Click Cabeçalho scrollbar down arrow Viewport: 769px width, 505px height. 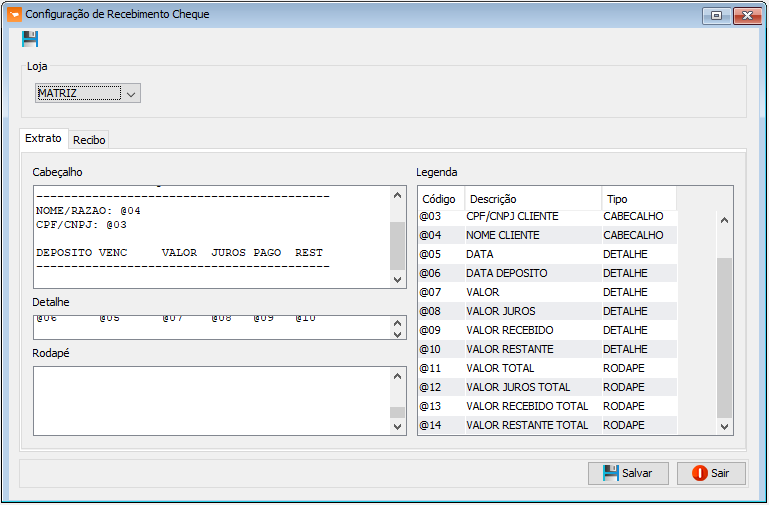(398, 280)
